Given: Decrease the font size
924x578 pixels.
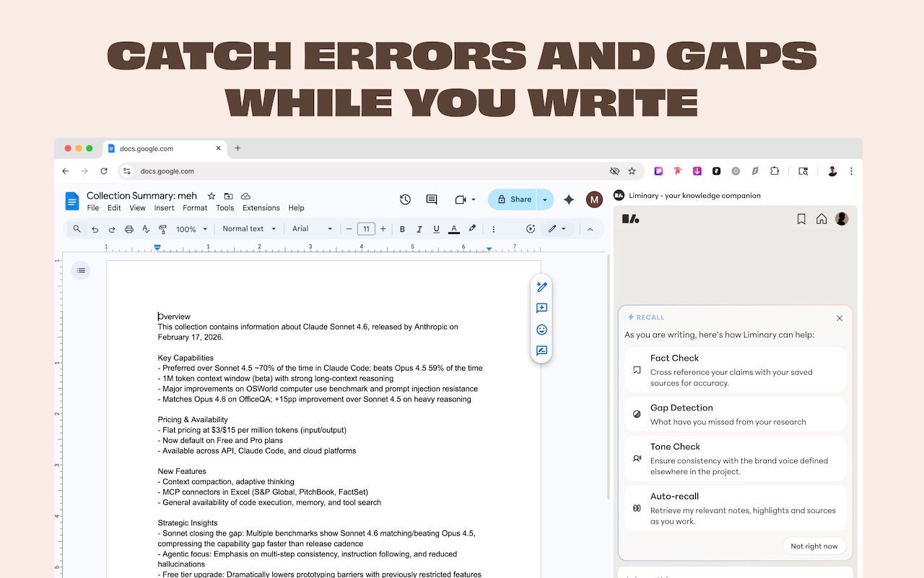Looking at the screenshot, I should click(x=349, y=229).
